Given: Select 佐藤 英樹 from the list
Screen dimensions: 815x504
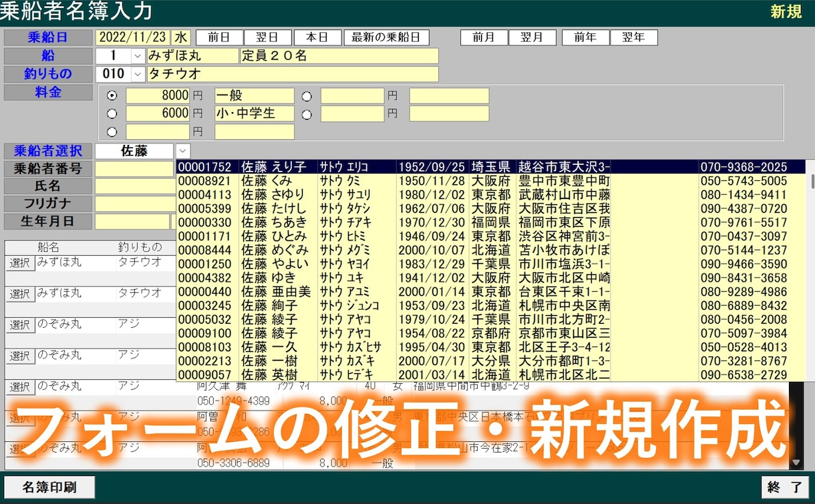Looking at the screenshot, I should pyautogui.click(x=491, y=375).
